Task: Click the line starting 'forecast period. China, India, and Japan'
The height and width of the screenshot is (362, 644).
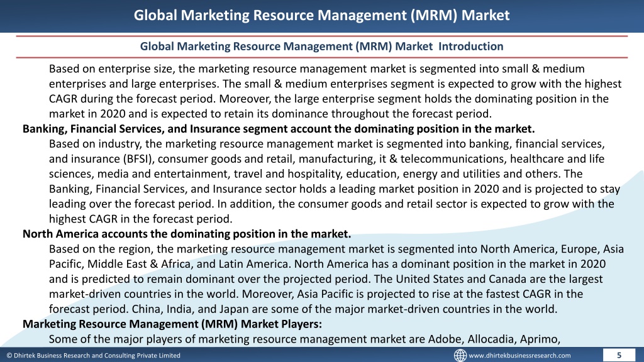Action: tap(303, 309)
